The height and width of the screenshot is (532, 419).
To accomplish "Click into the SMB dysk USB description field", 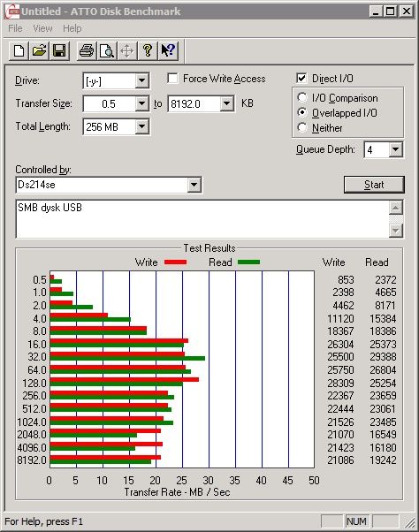I will coord(202,219).
